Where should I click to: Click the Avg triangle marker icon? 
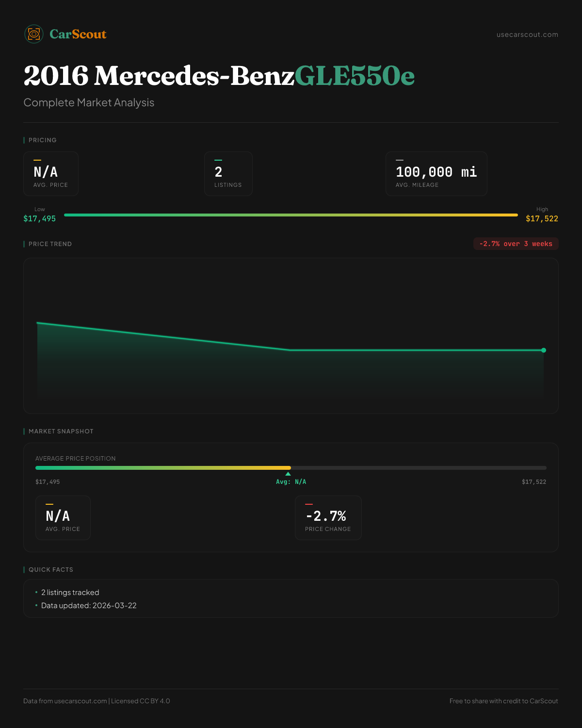pyautogui.click(x=288, y=474)
